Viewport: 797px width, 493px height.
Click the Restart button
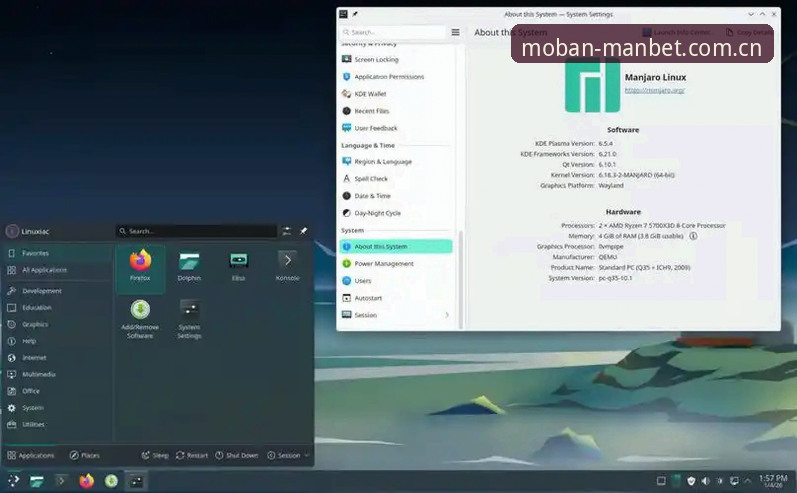[192, 455]
